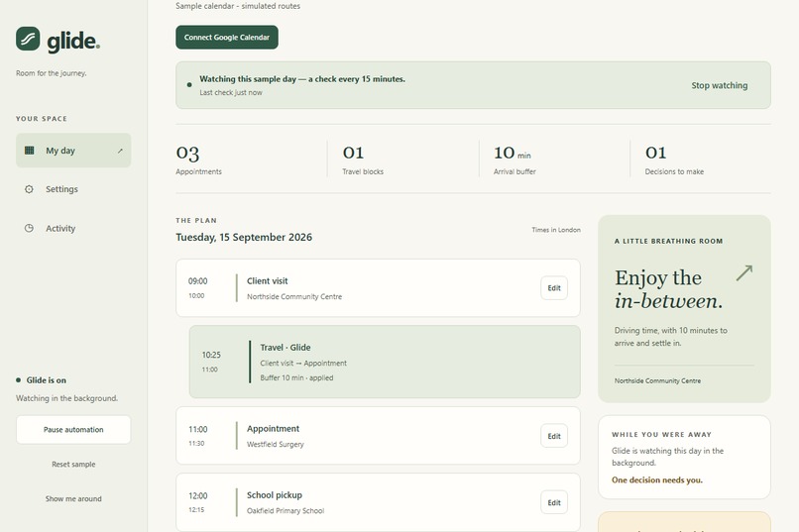The width and height of the screenshot is (799, 532).
Task: Click 'Client visit → Appointment' route text
Action: point(303,363)
